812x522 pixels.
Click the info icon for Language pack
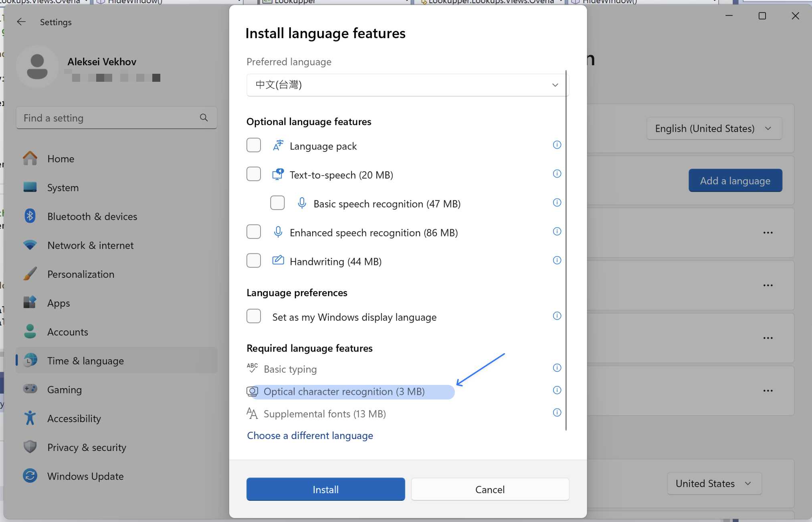coord(557,145)
